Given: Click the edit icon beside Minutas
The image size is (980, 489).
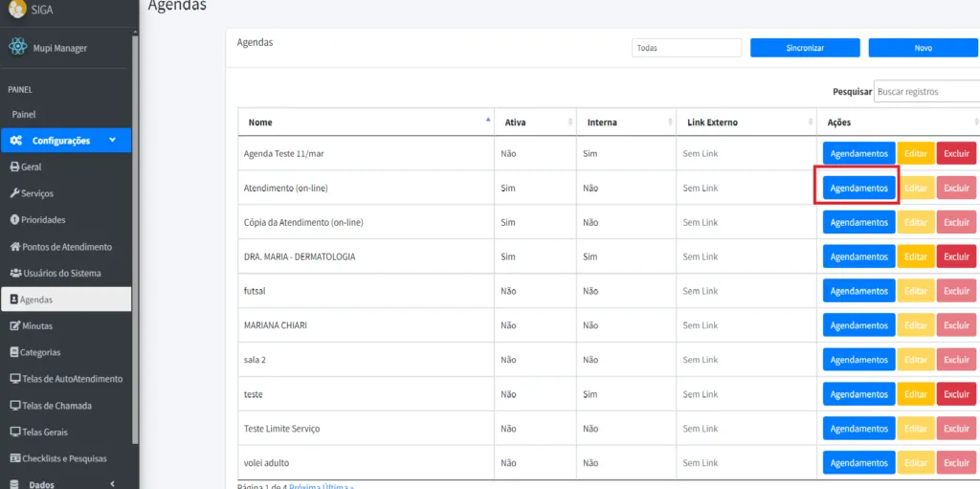Looking at the screenshot, I should (14, 326).
